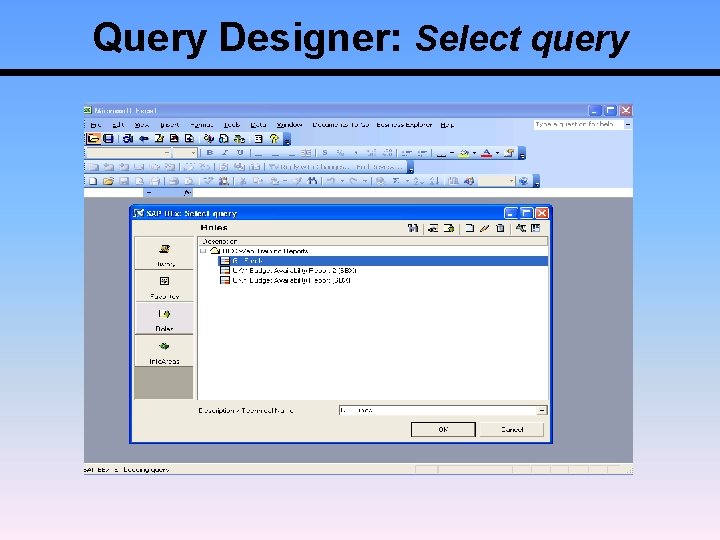Viewport: 720px width, 540px height.
Task: Open the dropdown arrow beside the help question box
Action: (x=628, y=124)
